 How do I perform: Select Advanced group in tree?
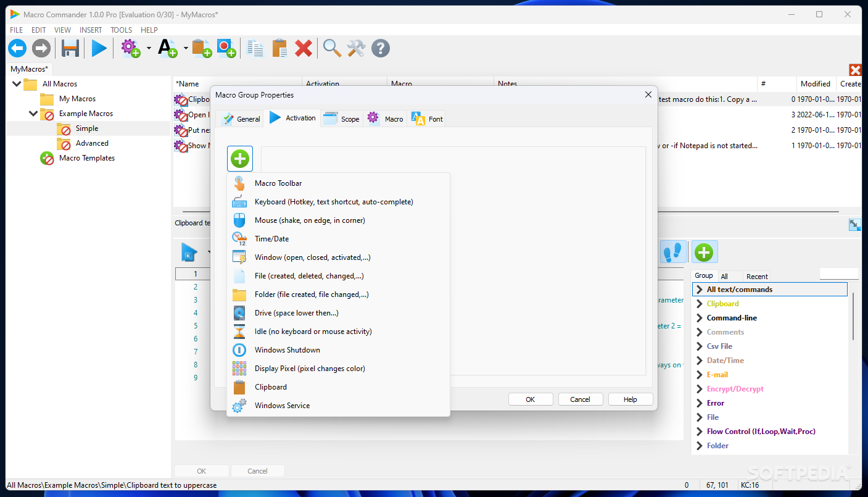(x=92, y=143)
